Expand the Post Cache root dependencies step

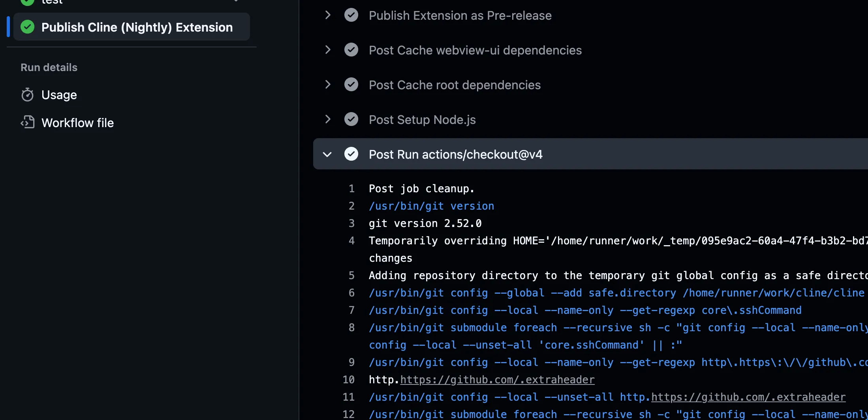pos(327,85)
